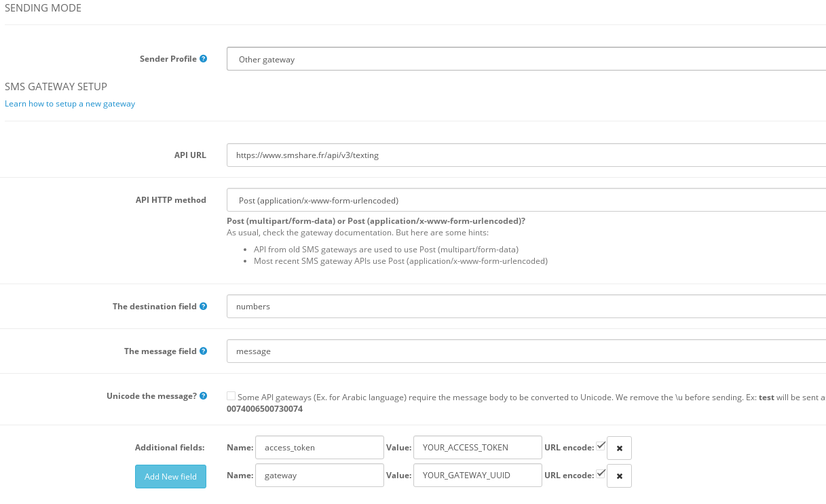826x504 pixels.
Task: Edit the YOUR_GATEWAY_UUID value input
Action: pos(477,476)
